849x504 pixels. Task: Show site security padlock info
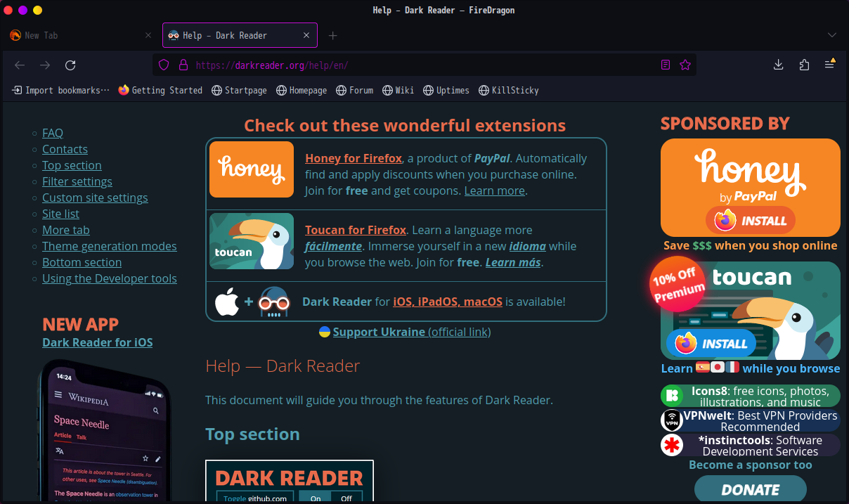[183, 65]
